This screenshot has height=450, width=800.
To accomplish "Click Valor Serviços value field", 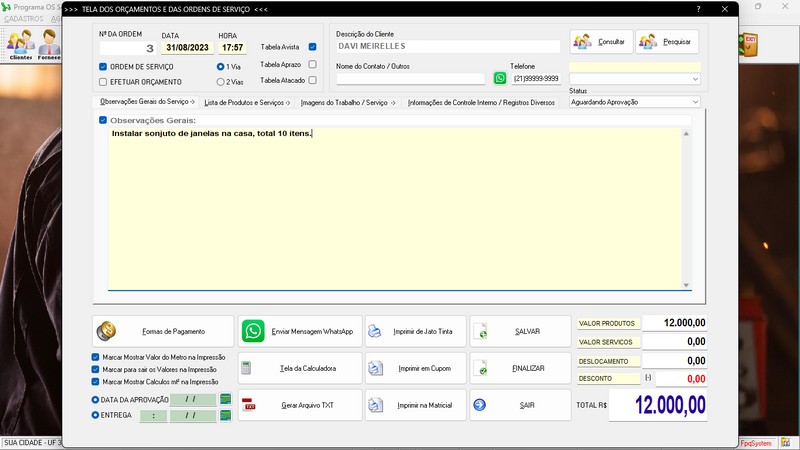I will click(674, 342).
